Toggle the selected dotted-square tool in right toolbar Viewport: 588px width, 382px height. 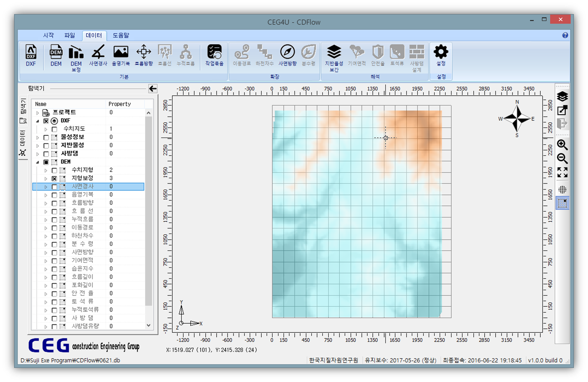click(563, 203)
